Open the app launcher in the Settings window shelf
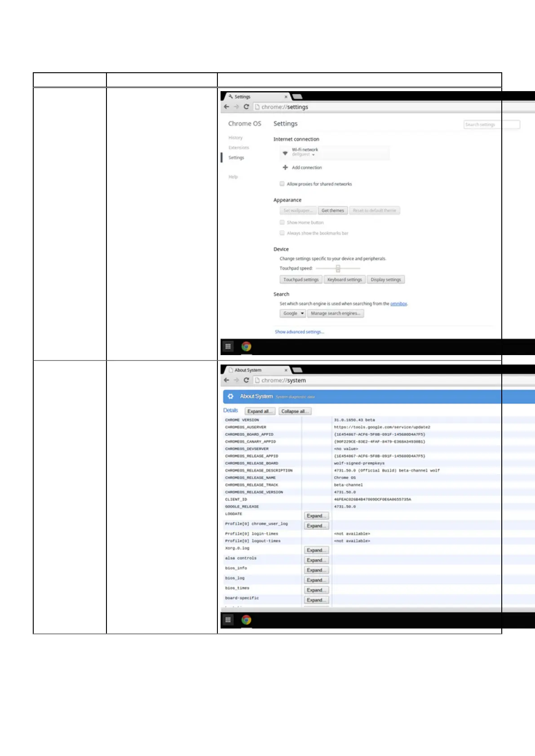535x756 pixels. pyautogui.click(x=228, y=347)
